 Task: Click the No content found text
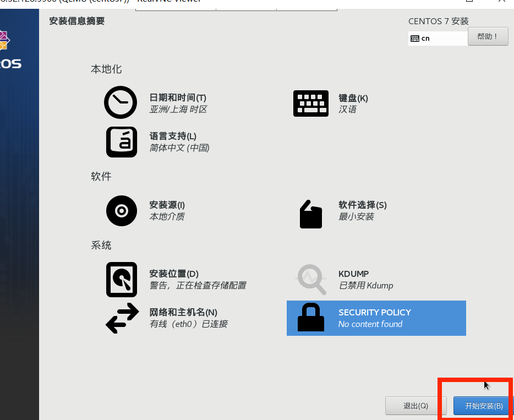click(370, 324)
